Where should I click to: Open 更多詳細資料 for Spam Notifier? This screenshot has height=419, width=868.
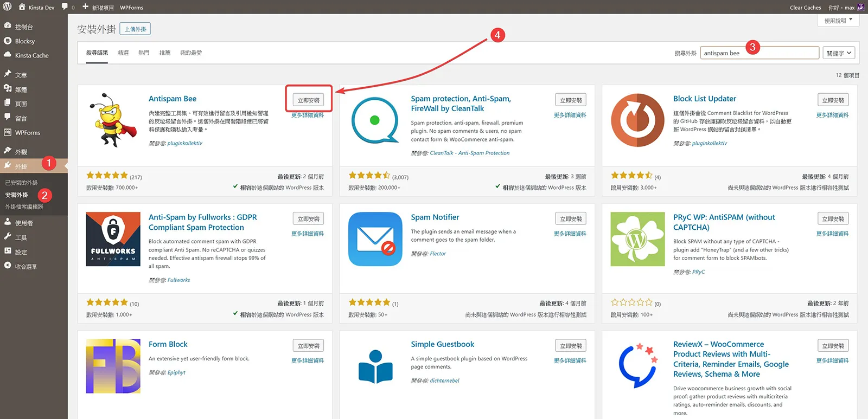pos(570,234)
